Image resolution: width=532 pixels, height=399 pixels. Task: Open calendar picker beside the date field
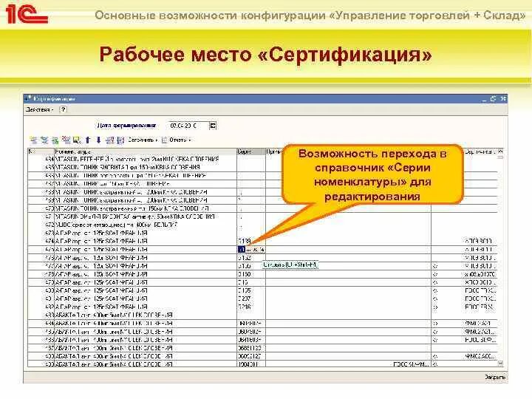point(213,126)
